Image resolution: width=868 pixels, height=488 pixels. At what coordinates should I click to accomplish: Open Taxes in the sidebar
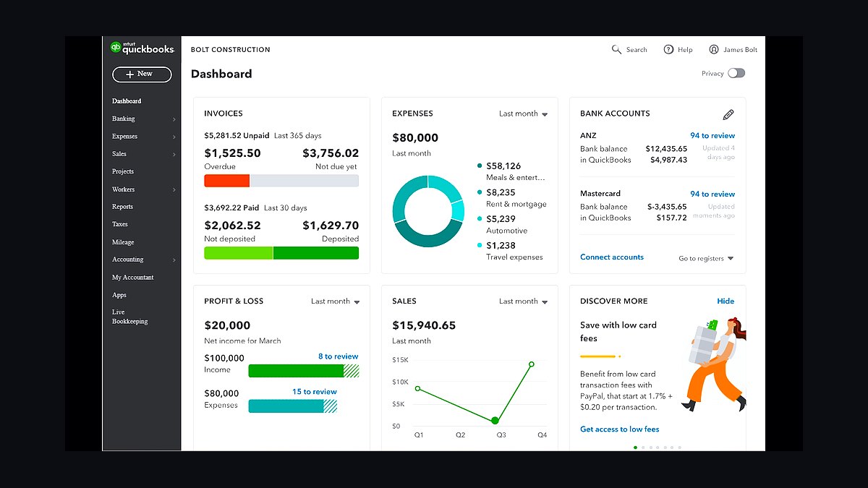pos(120,224)
